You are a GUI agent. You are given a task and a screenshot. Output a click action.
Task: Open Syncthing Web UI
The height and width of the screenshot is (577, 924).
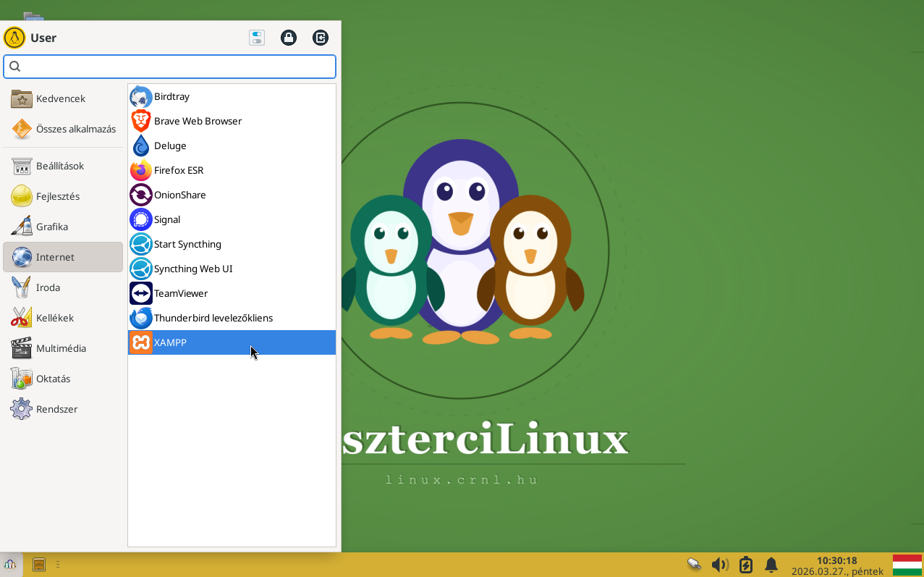tap(192, 269)
